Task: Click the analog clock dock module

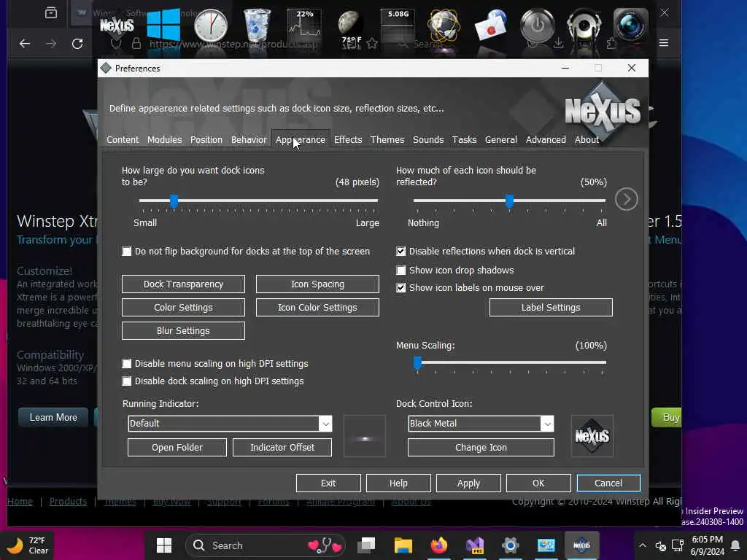Action: (x=211, y=26)
